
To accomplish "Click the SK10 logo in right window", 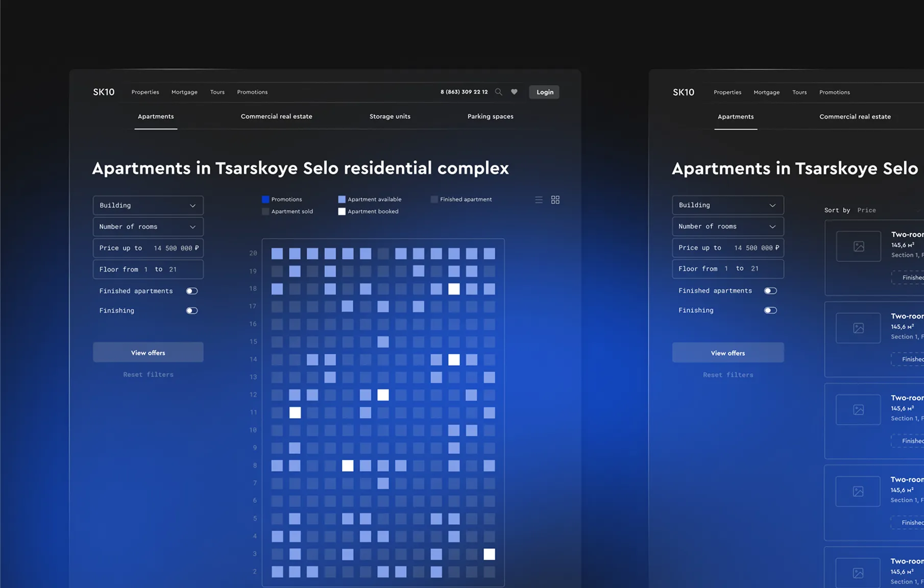I will tap(684, 92).
